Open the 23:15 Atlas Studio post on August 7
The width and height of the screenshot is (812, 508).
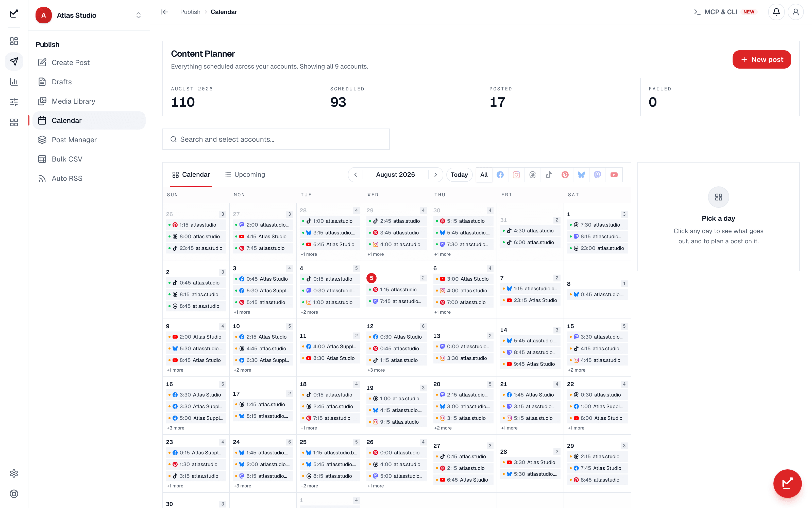tap(530, 300)
